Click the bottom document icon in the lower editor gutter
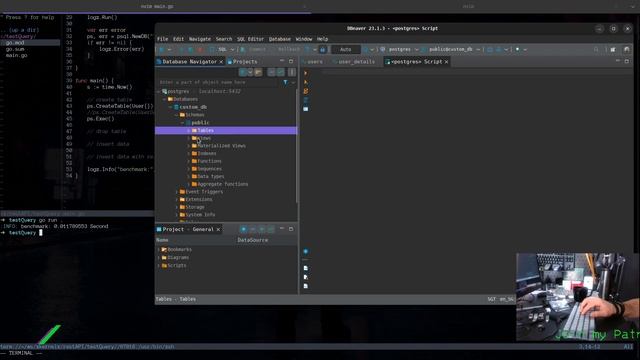The height and width of the screenshot is (360, 640). click(x=306, y=286)
